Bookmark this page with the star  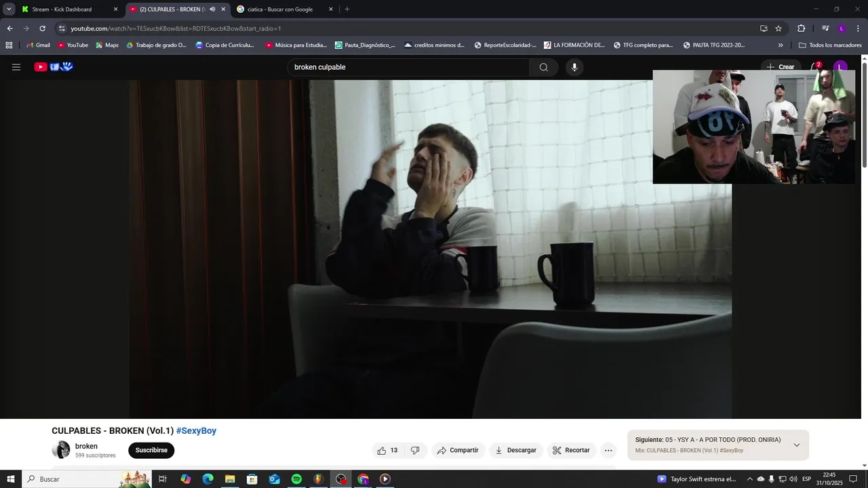778,28
